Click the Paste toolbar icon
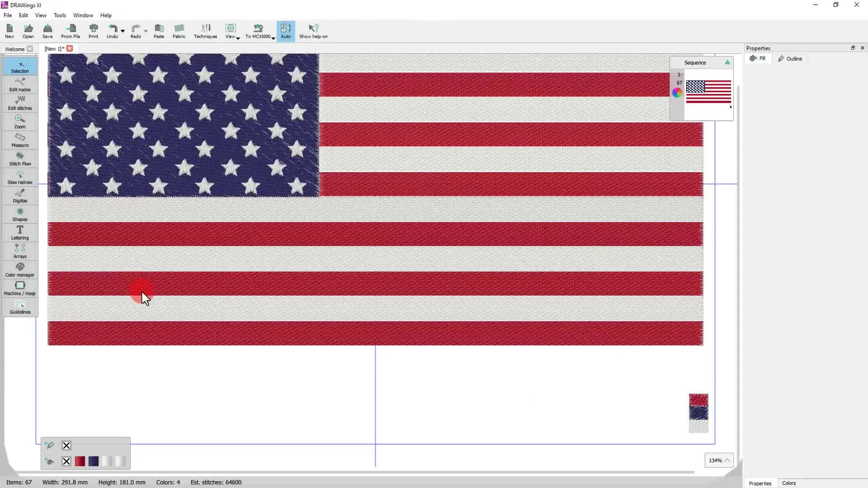This screenshot has height=488, width=868. [x=159, y=31]
